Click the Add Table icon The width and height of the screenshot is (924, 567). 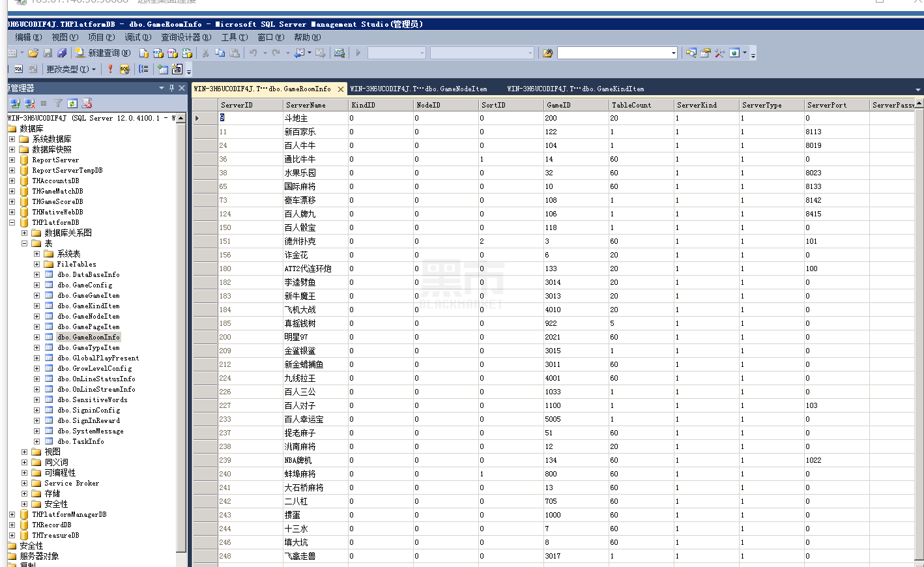click(x=163, y=69)
